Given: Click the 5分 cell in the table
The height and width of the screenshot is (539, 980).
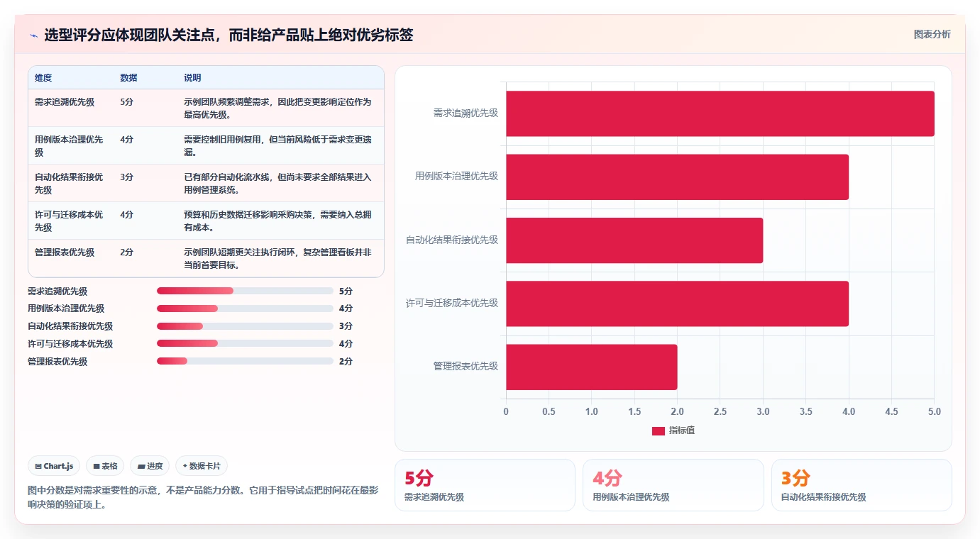Looking at the screenshot, I should point(126,102).
